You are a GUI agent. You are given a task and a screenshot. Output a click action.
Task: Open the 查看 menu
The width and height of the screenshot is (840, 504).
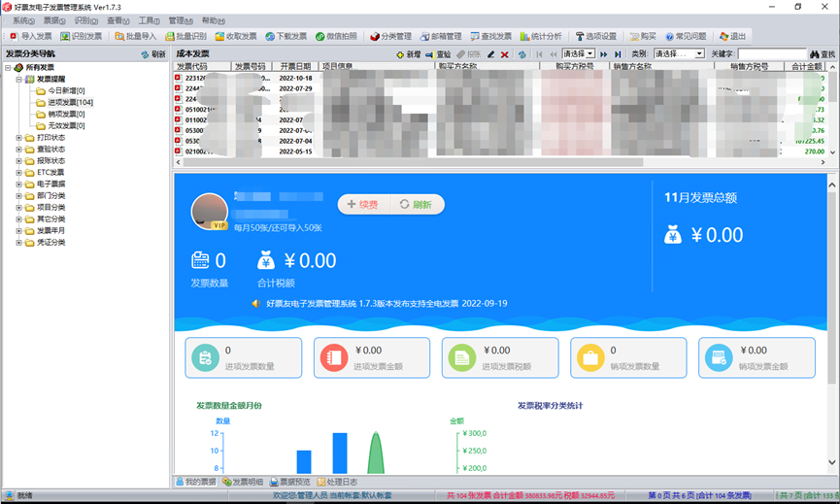pyautogui.click(x=118, y=20)
